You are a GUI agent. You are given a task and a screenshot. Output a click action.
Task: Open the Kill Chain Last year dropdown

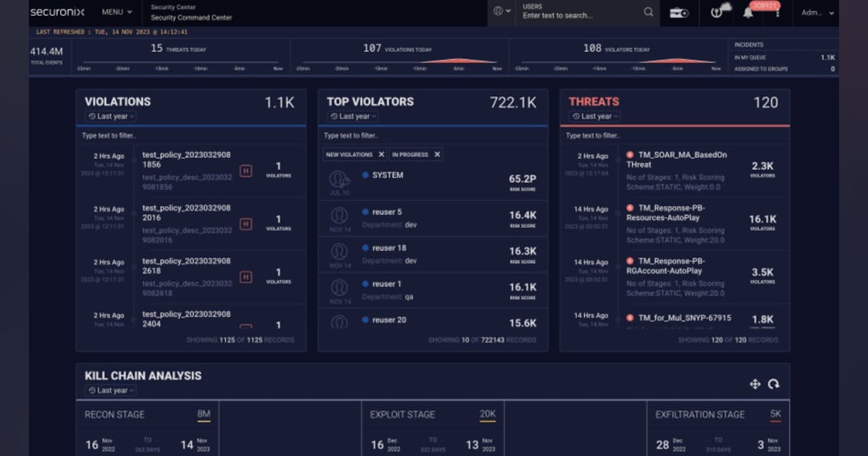point(111,390)
